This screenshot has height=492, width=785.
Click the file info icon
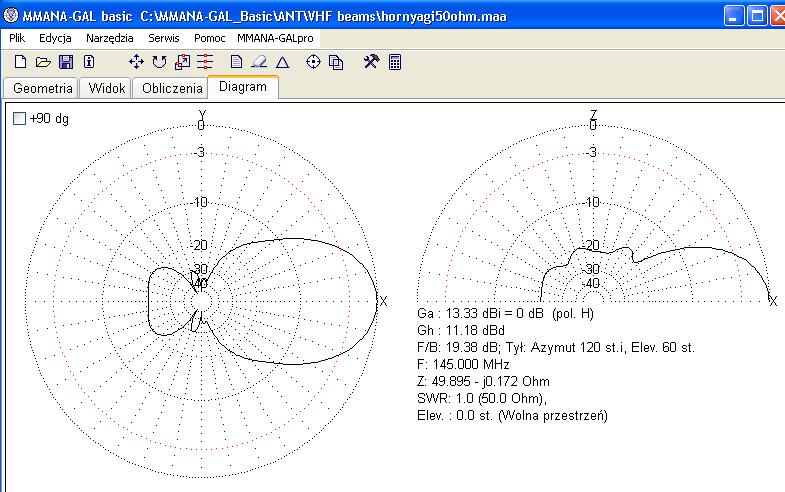coord(89,62)
